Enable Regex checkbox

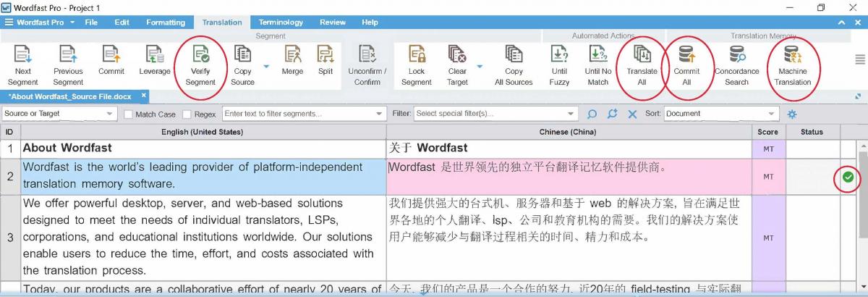point(187,114)
